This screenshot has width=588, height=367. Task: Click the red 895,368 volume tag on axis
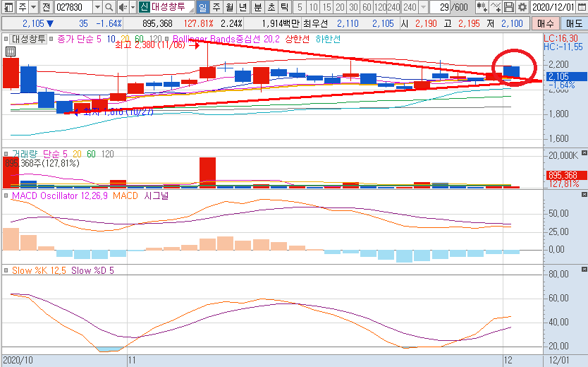tap(567, 175)
